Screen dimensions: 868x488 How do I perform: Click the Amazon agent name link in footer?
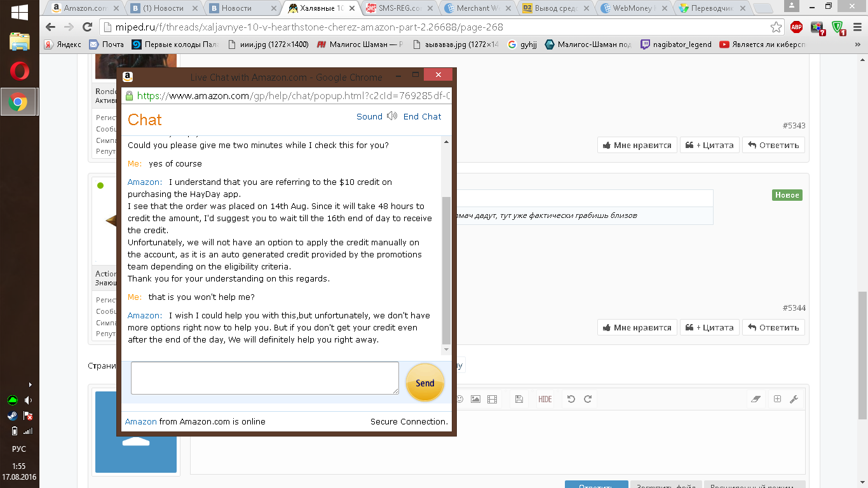(141, 421)
